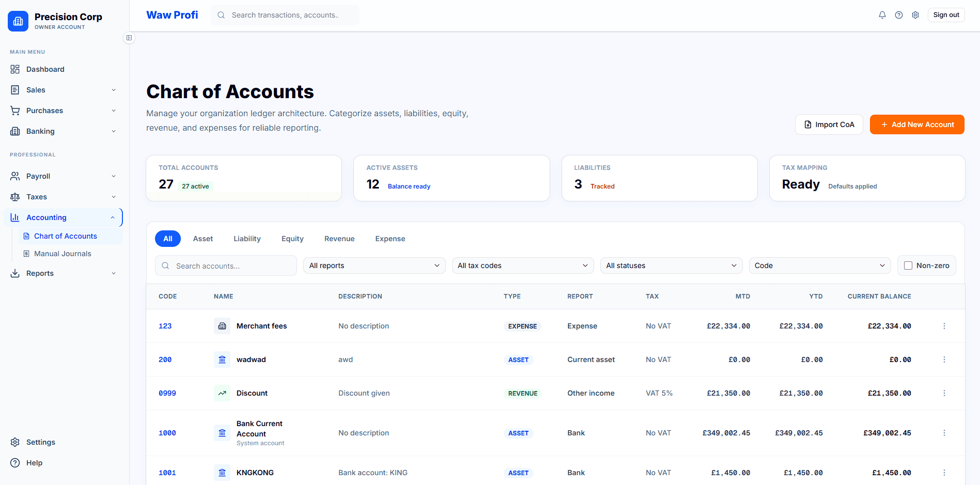
Task: Open the settings gear icon in top bar
Action: click(915, 15)
